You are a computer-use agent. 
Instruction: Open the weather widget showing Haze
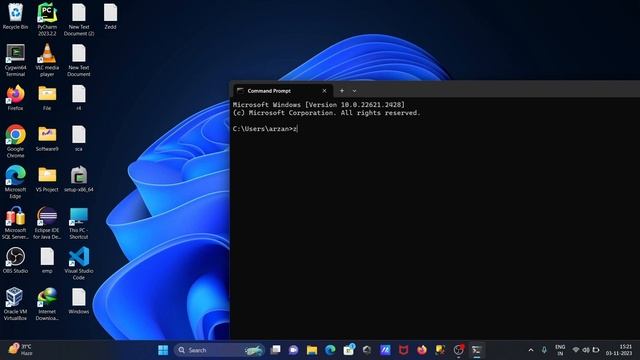click(20, 349)
